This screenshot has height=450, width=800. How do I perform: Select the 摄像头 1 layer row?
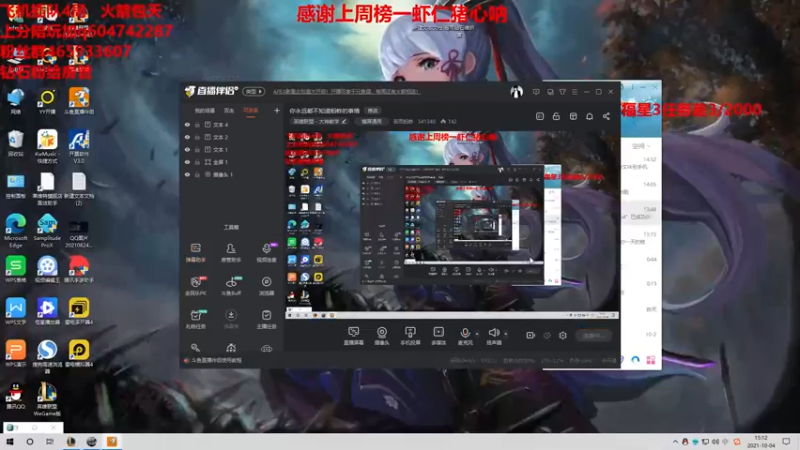[x=232, y=174]
